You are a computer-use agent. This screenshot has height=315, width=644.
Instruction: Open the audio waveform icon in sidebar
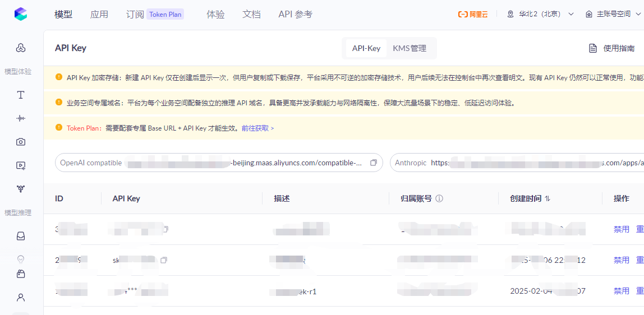tap(21, 118)
